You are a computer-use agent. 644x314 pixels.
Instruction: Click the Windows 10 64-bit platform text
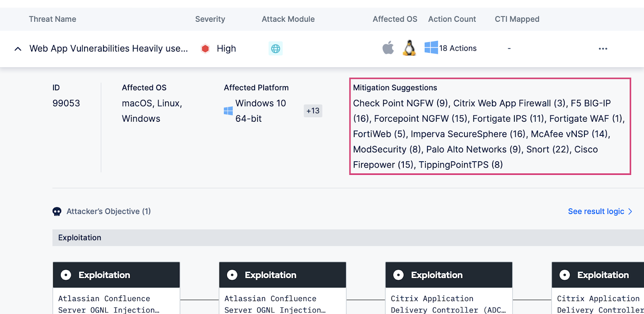coord(261,111)
